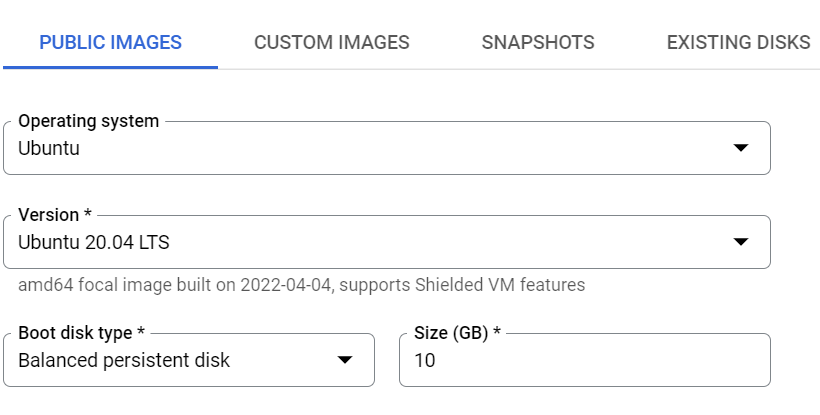Open the Boot disk type dropdown
This screenshot has height=415, width=820.
(188, 360)
